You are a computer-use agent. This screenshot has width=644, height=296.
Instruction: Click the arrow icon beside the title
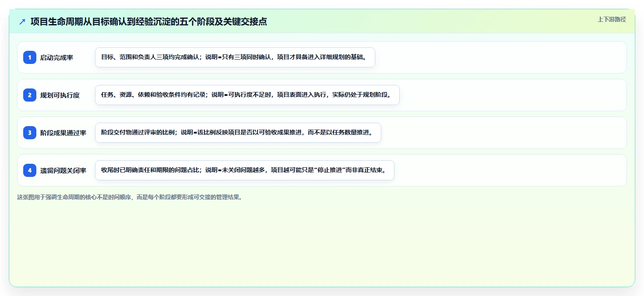click(22, 22)
